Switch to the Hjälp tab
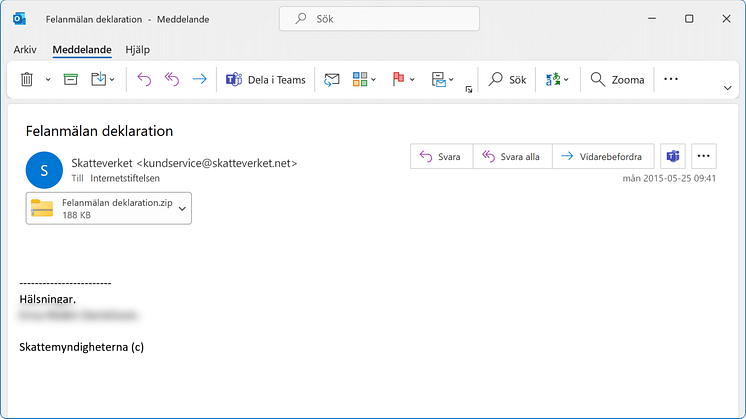Screen dimensions: 746x419 [x=138, y=49]
